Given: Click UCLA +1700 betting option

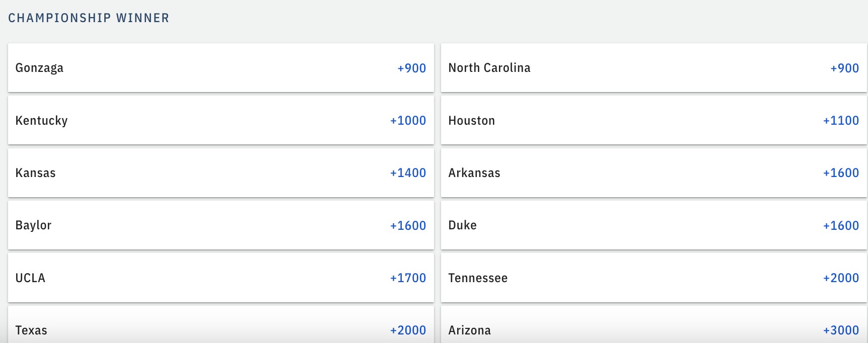Looking at the screenshot, I should pos(221,278).
